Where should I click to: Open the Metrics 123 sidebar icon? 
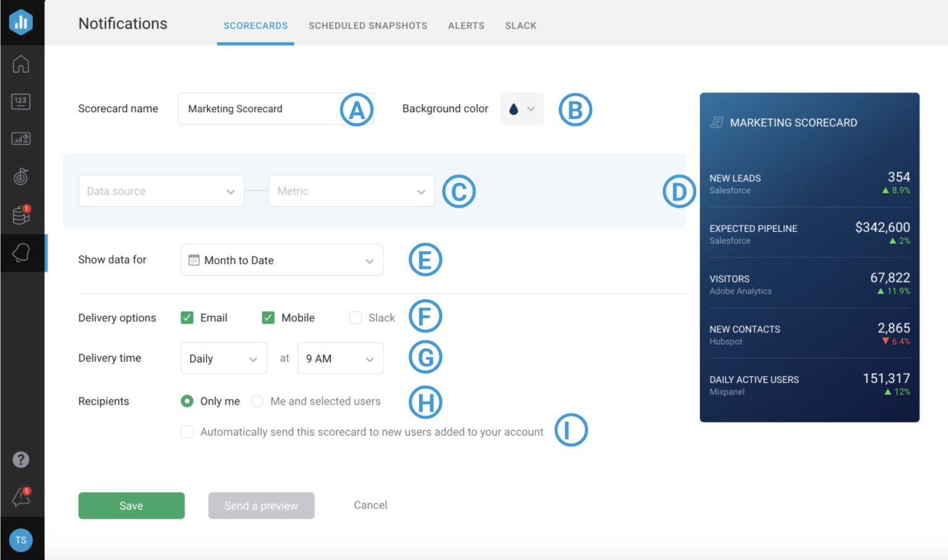(x=21, y=101)
